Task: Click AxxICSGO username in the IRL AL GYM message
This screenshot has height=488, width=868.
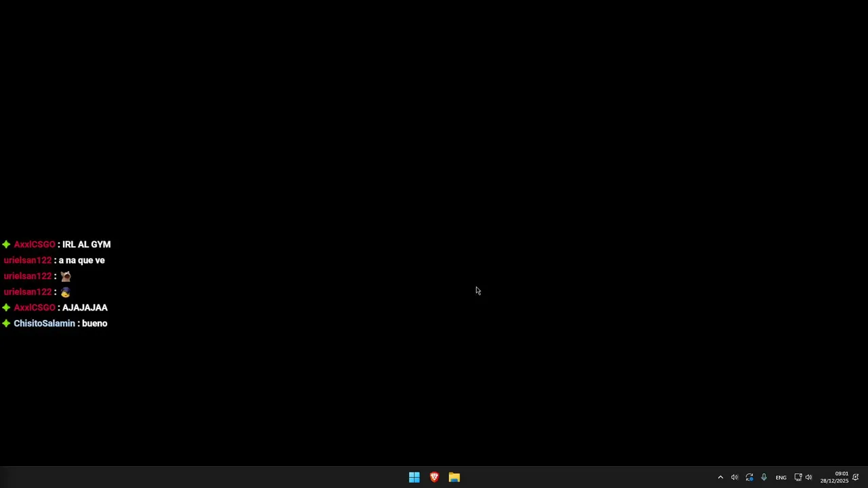Action: click(35, 244)
